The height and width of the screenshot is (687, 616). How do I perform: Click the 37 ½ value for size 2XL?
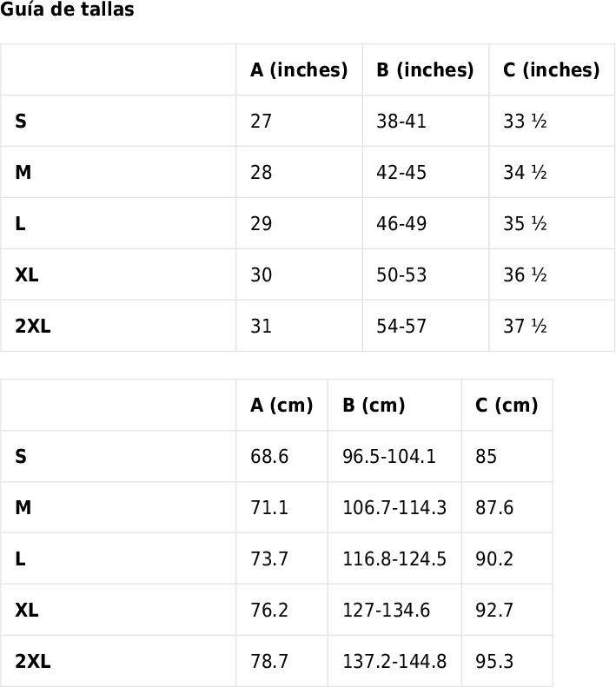click(x=525, y=327)
